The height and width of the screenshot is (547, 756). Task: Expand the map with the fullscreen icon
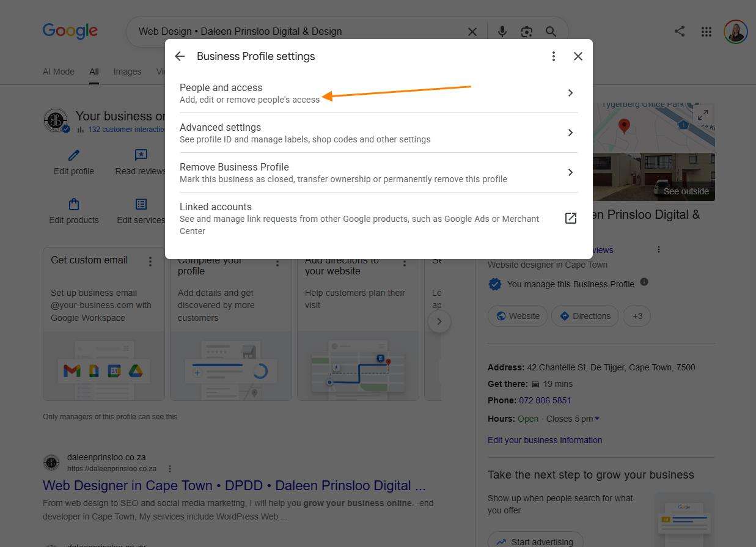click(703, 114)
